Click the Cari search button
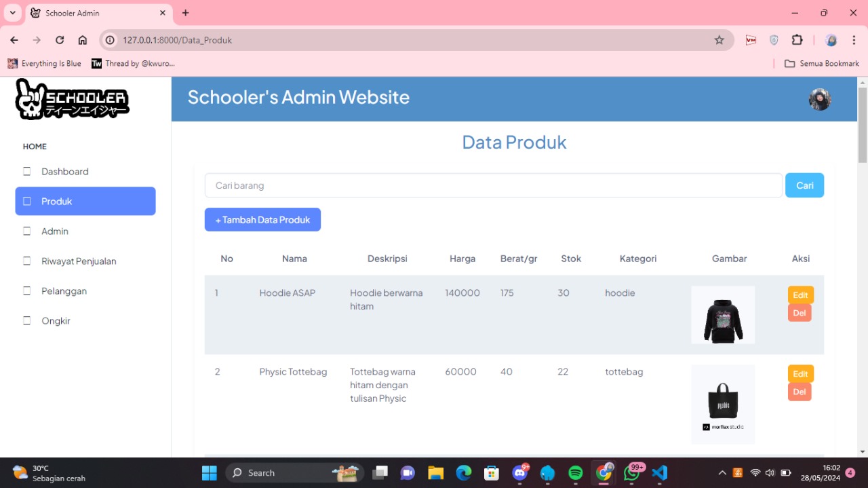The image size is (868, 488). (804, 185)
